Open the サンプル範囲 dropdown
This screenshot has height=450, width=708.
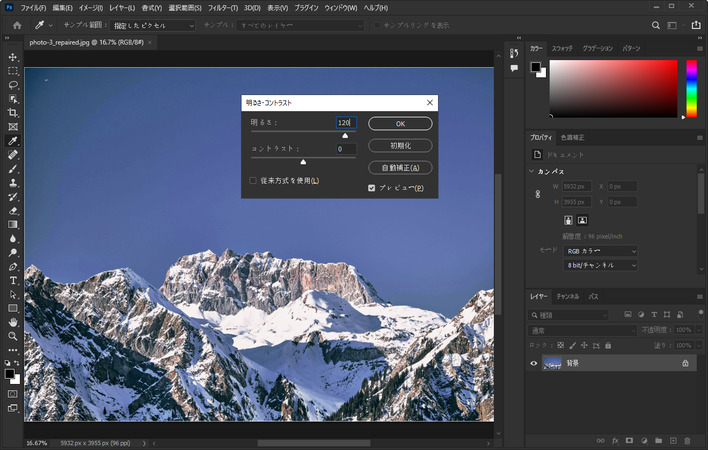click(x=153, y=26)
